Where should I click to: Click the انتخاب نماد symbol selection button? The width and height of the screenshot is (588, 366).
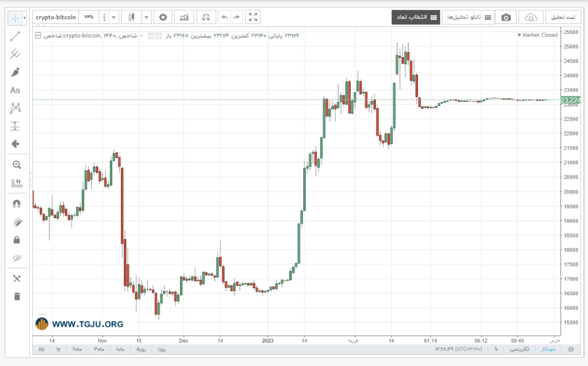416,17
